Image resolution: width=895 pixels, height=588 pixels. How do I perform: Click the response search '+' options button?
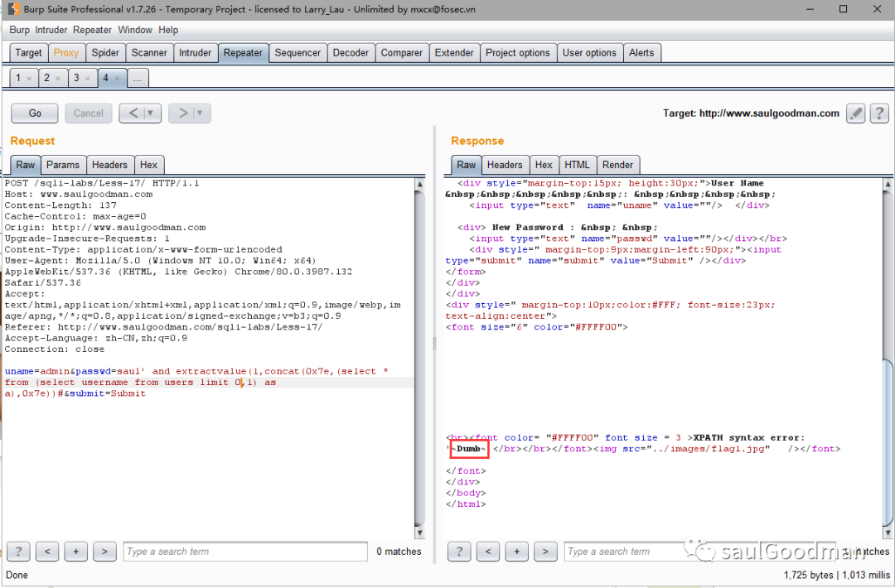pos(517,552)
